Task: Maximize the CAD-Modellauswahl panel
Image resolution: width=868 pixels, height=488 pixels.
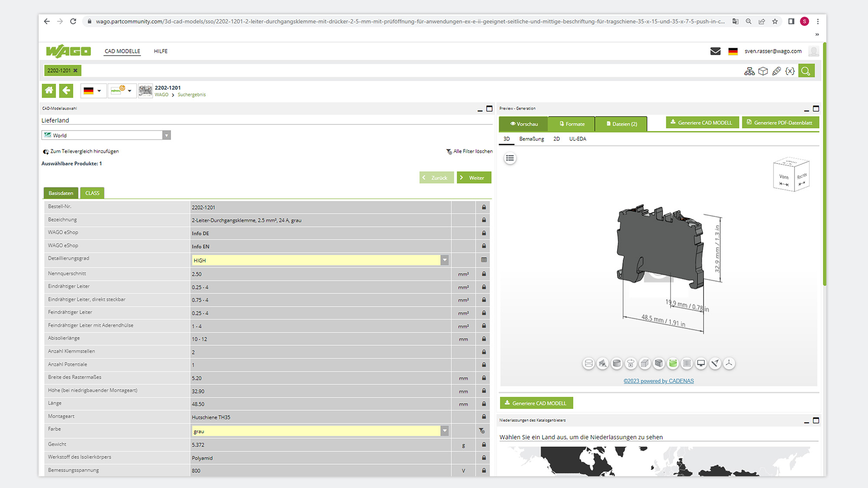Action: click(x=490, y=108)
